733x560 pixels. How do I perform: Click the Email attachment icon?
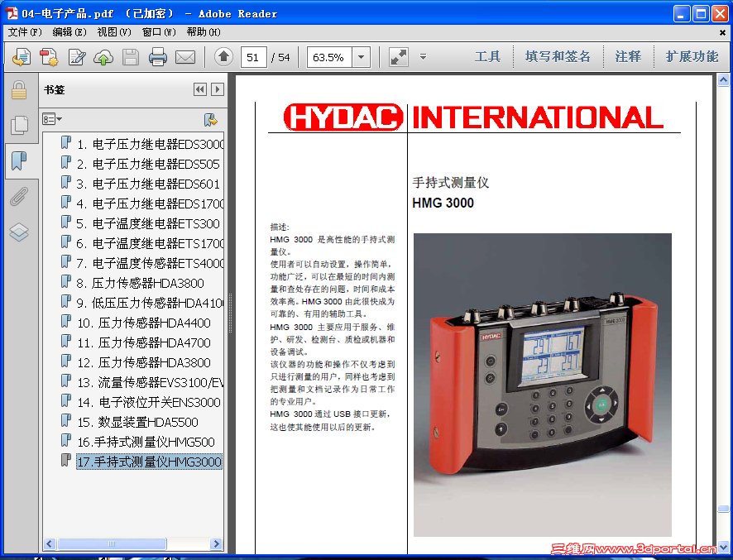click(185, 57)
